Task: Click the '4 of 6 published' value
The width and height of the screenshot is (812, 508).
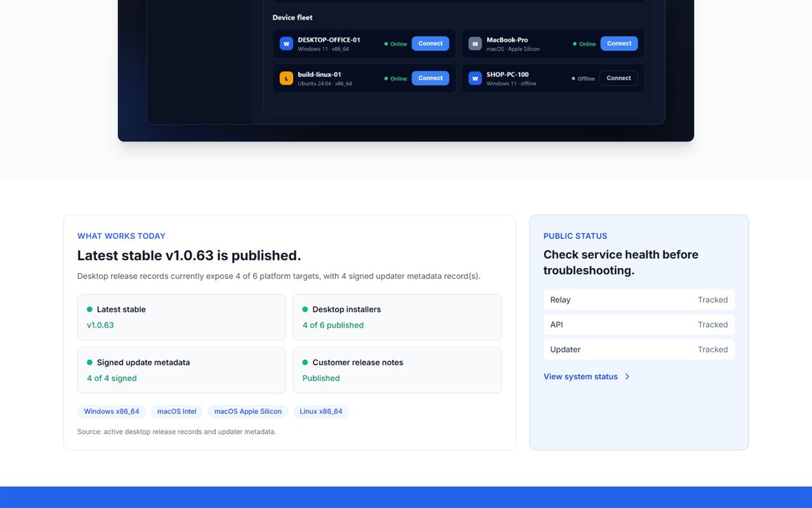Action: [x=333, y=325]
